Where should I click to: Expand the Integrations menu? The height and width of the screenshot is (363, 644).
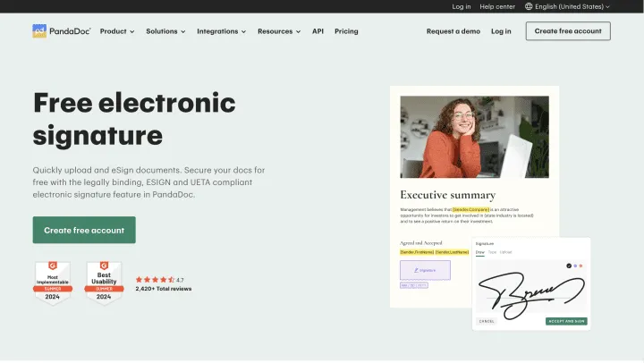tap(222, 31)
